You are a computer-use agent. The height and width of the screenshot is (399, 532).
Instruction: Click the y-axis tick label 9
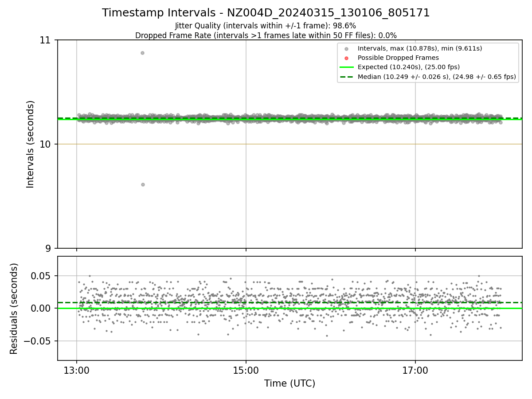coord(49,248)
